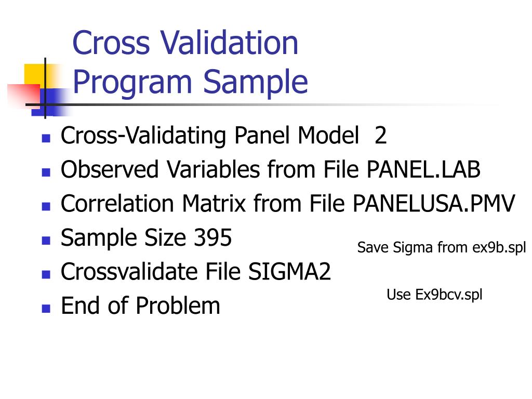
Task: Select the text Cross-Validating Panel Model 2
Action: 223,136
